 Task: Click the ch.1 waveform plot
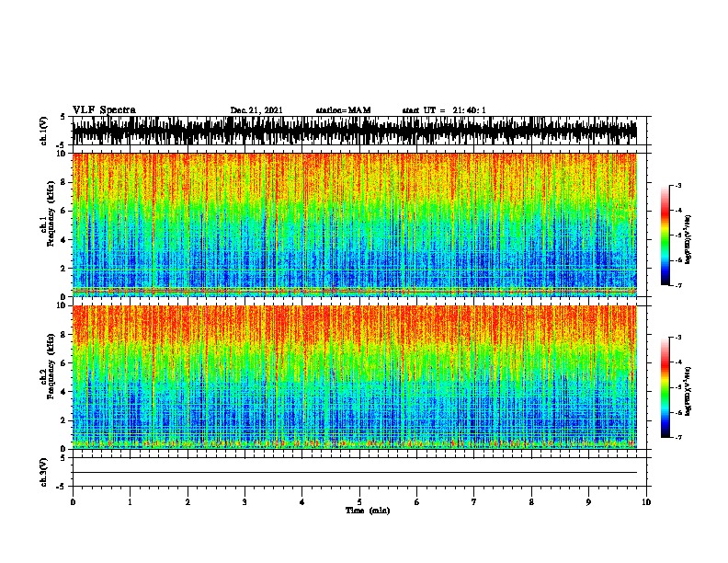[x=354, y=131]
